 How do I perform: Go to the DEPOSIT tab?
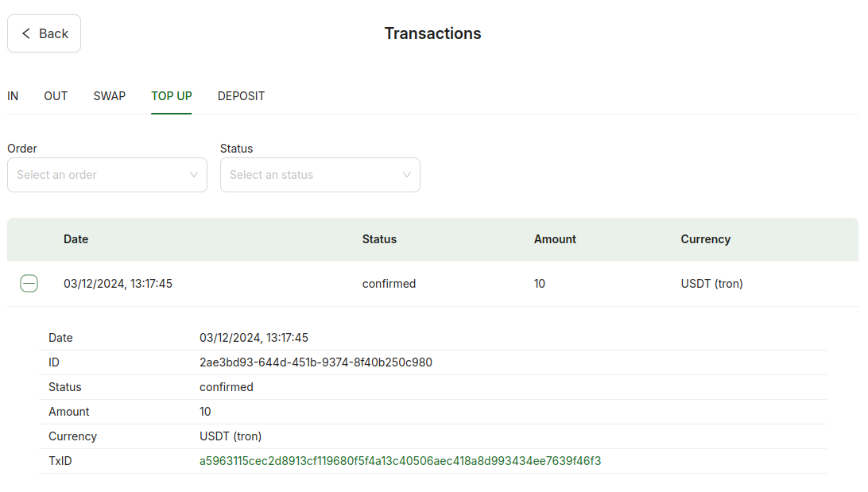pyautogui.click(x=241, y=96)
